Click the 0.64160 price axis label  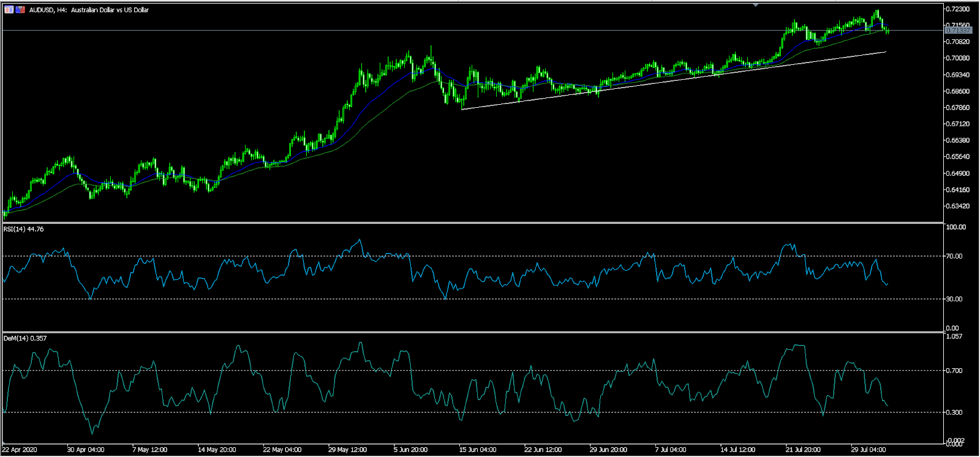coord(958,190)
